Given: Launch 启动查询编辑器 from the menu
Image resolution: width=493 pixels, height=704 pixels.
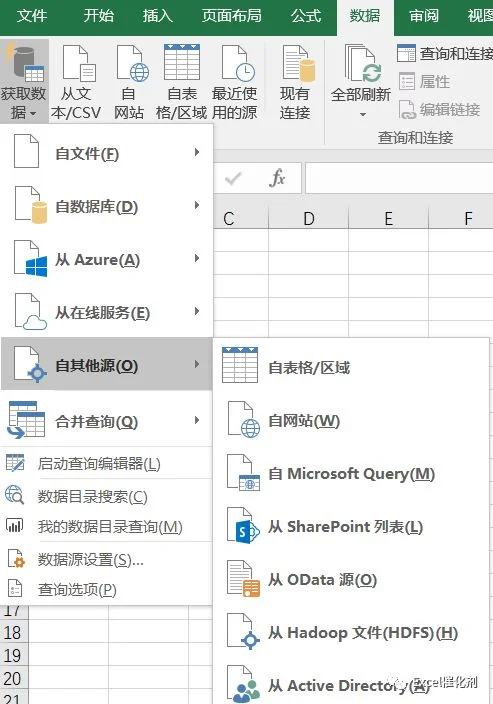Looking at the screenshot, I should [x=106, y=463].
